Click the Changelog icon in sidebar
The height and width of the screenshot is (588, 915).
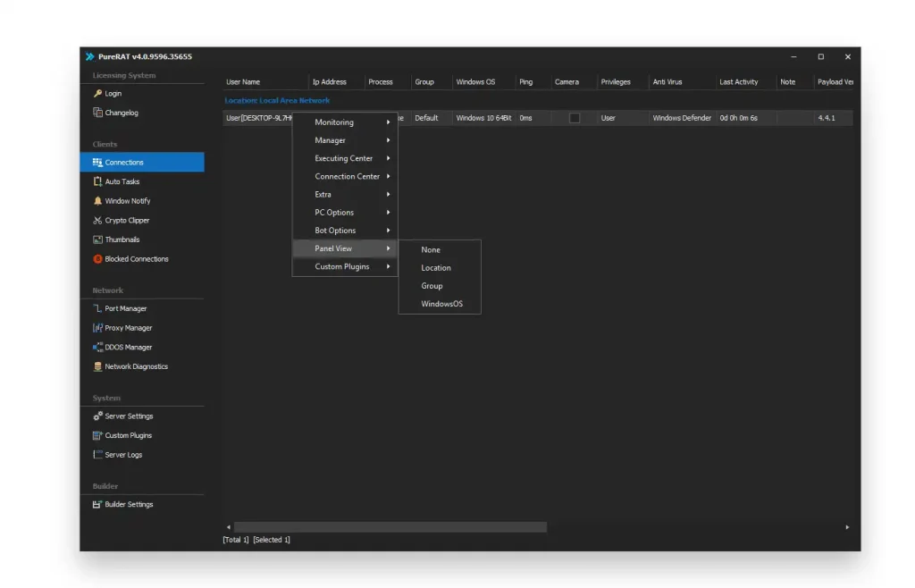click(98, 113)
